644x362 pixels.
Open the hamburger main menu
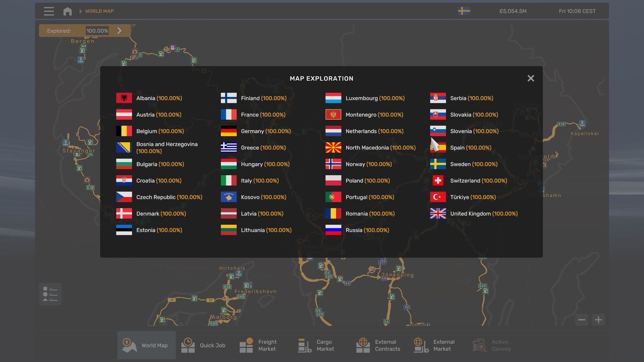[49, 11]
